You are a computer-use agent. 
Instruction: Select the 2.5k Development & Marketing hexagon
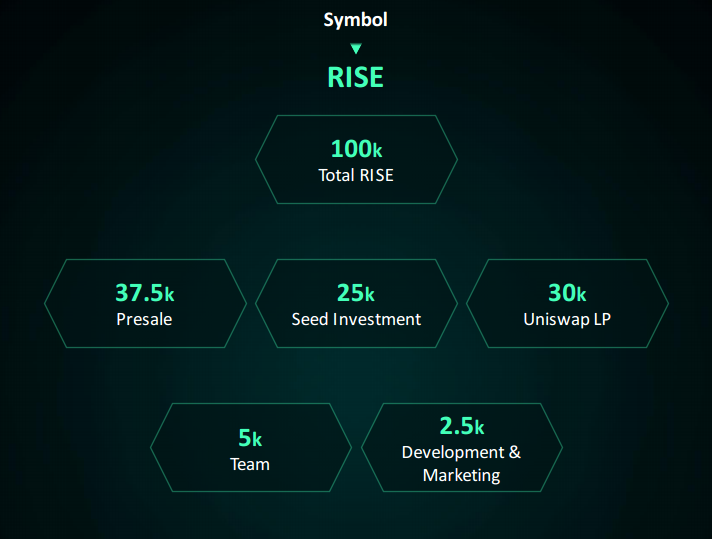462,447
